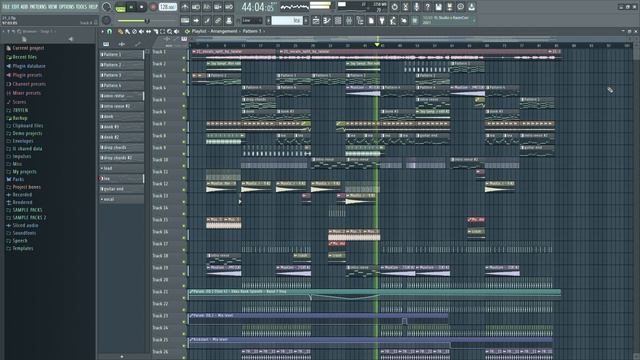Open the plugin picker plug icon
Viewport: 640px width, 360px height.
click(x=382, y=20)
